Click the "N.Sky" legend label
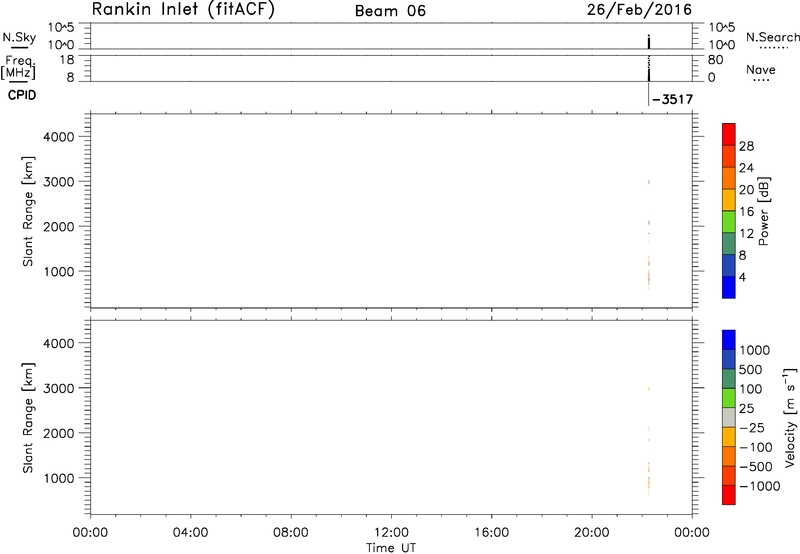 [19, 37]
